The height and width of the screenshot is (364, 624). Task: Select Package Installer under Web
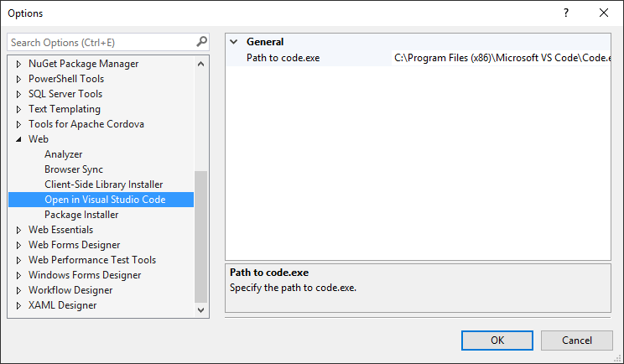[81, 215]
